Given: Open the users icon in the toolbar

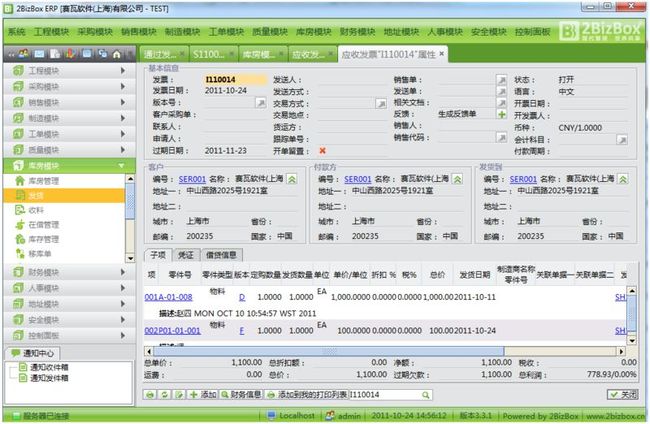Looking at the screenshot, I should [24, 54].
